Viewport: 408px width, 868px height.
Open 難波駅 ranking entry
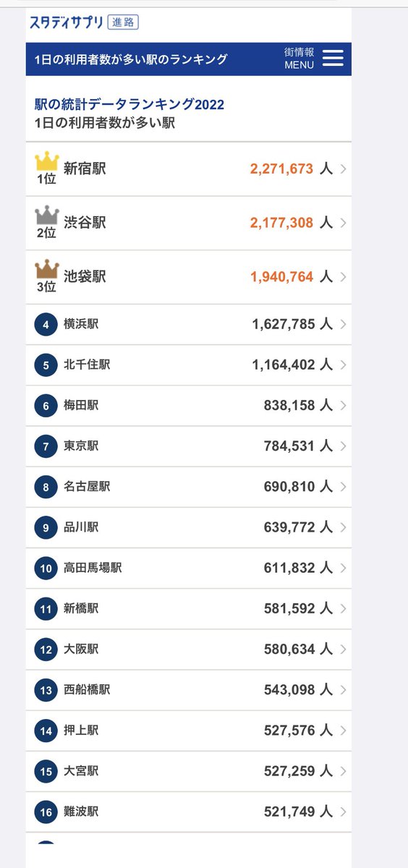[x=189, y=812]
